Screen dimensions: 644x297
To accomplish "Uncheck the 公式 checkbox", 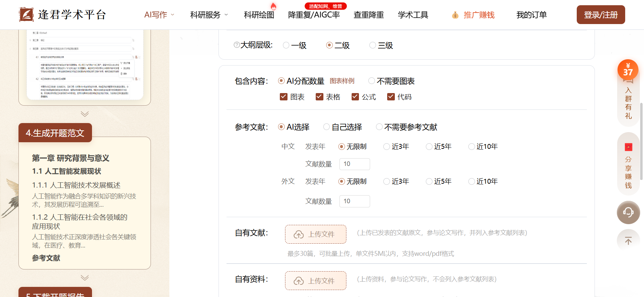I will (x=355, y=97).
